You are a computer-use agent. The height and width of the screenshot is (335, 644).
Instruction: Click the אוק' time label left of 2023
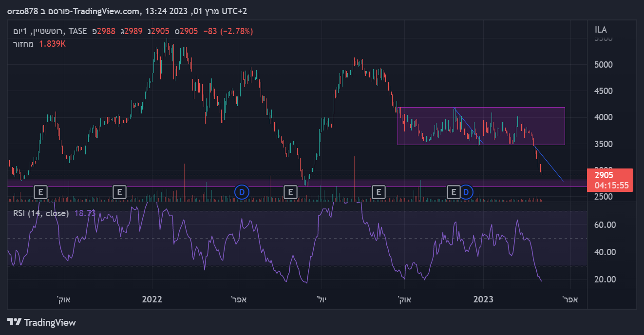click(x=404, y=299)
